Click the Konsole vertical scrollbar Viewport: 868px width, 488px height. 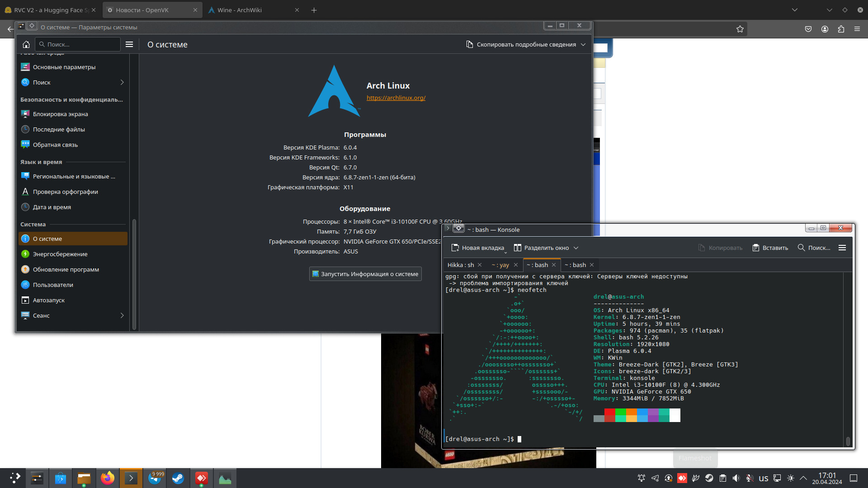click(x=848, y=441)
